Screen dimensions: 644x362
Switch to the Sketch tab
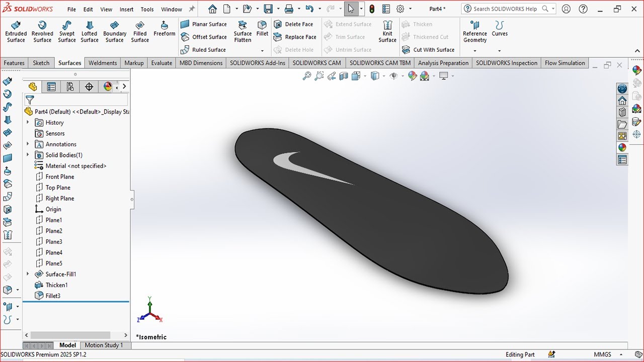click(x=41, y=63)
